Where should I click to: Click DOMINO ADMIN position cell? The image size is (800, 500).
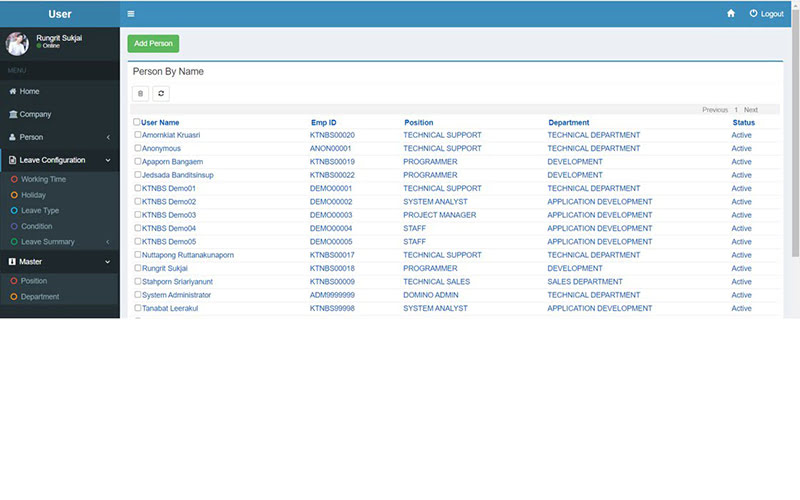pyautogui.click(x=431, y=295)
